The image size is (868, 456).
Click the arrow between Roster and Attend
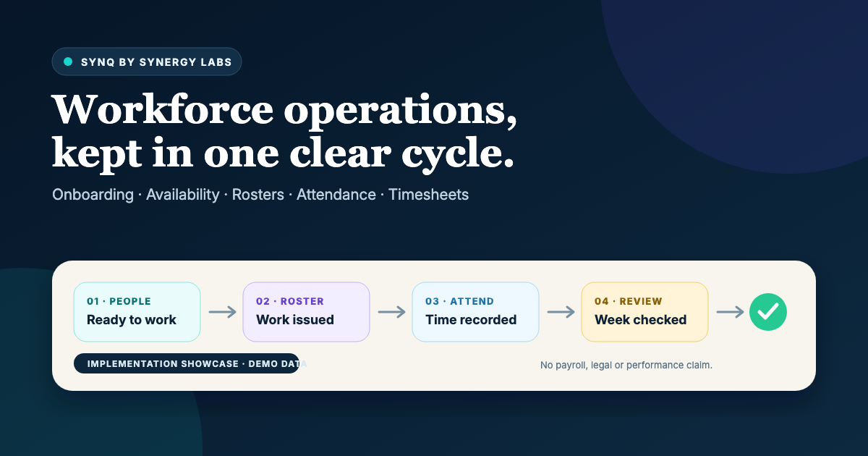tap(391, 312)
